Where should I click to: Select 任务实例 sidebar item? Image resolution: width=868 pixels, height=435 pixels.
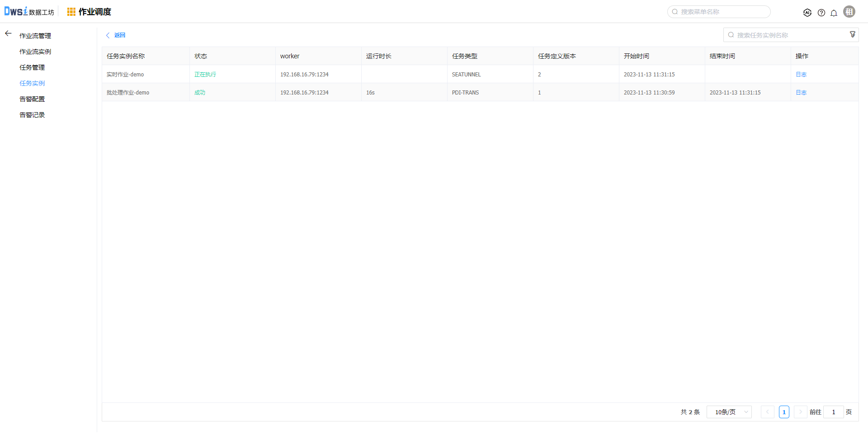pos(32,83)
